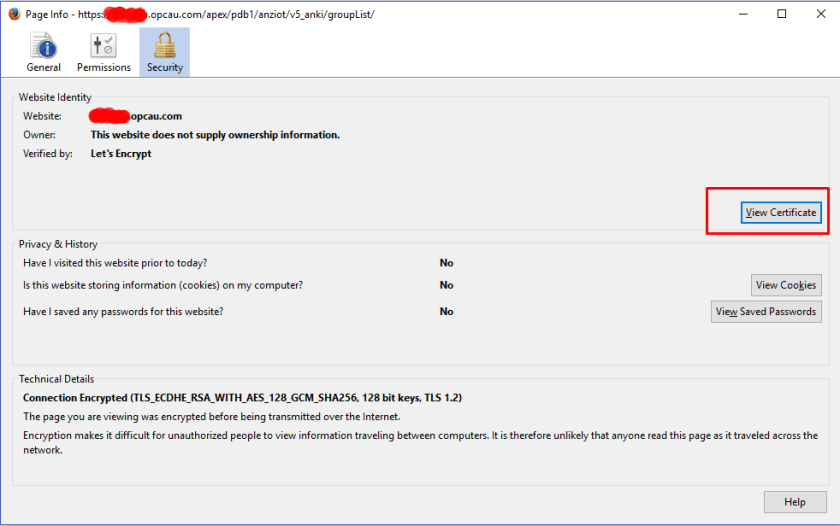Click the Security padlock icon
840x526 pixels.
[164, 46]
